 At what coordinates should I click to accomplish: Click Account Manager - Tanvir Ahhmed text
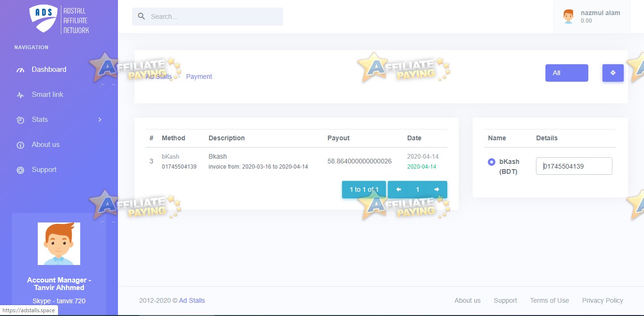point(59,284)
